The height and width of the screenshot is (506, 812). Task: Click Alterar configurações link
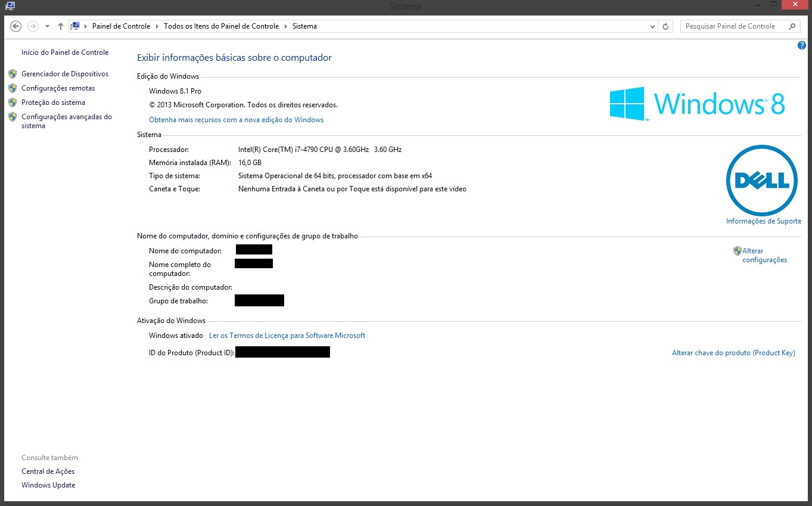tap(764, 256)
